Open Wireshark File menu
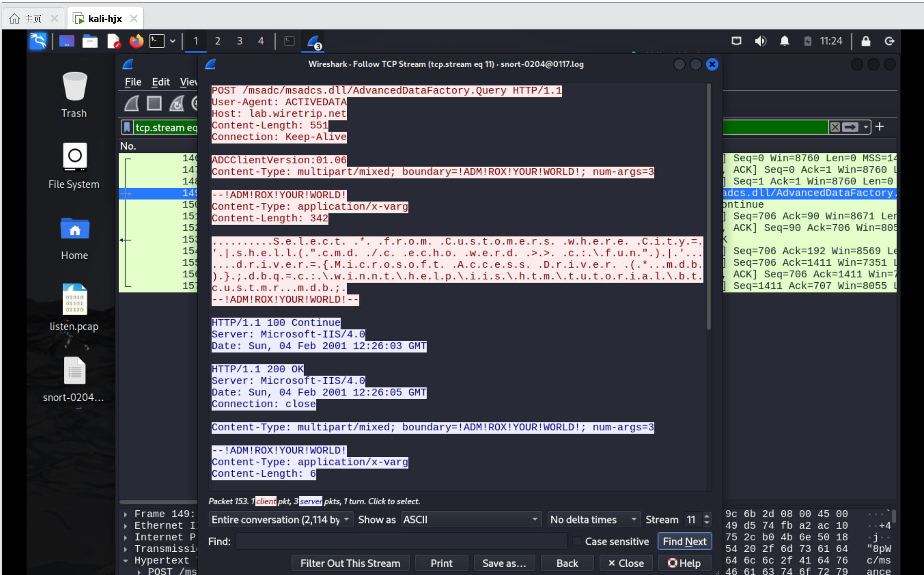Screen dimensions: 924x575 (133, 82)
